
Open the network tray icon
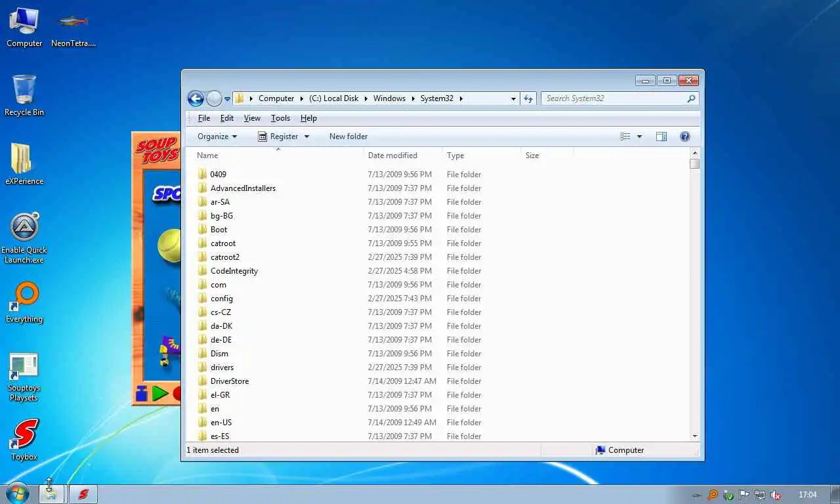[760, 495]
